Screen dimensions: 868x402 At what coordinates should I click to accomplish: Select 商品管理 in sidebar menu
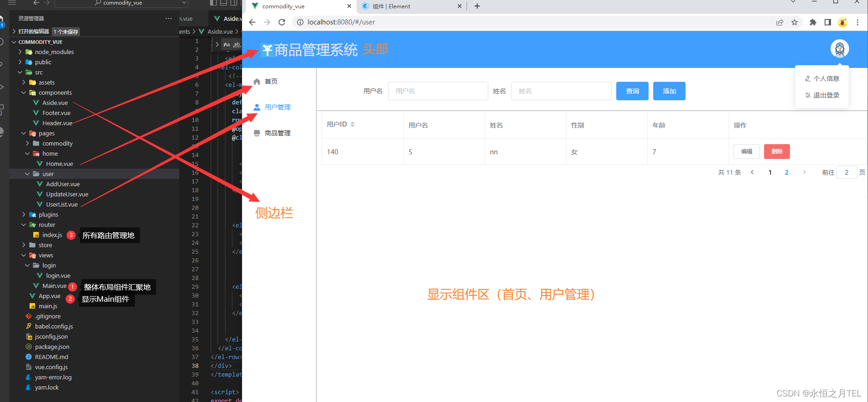[x=278, y=133]
